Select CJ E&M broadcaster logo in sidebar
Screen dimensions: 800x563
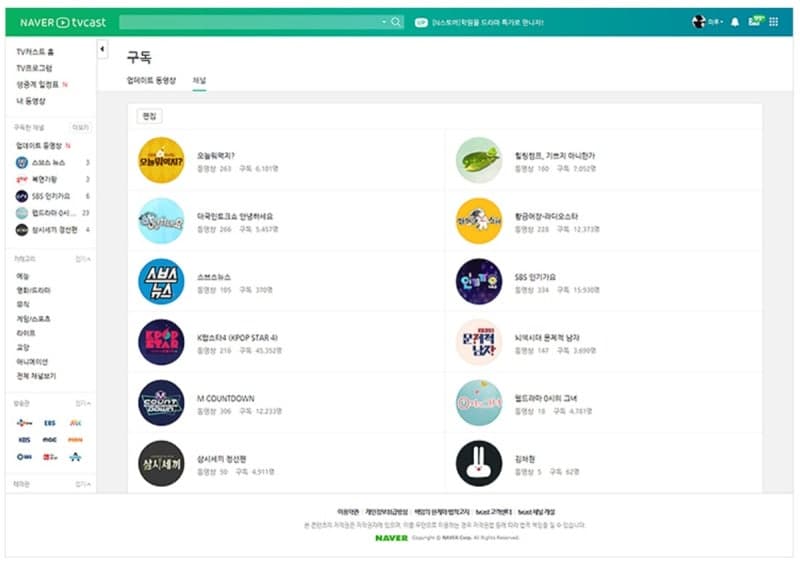(24, 423)
